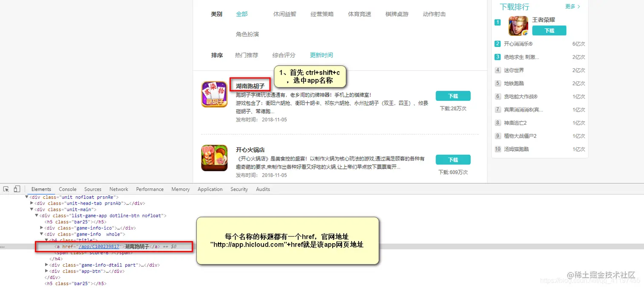Expand the unit-head-tab div node
644x288 pixels.
click(32, 203)
